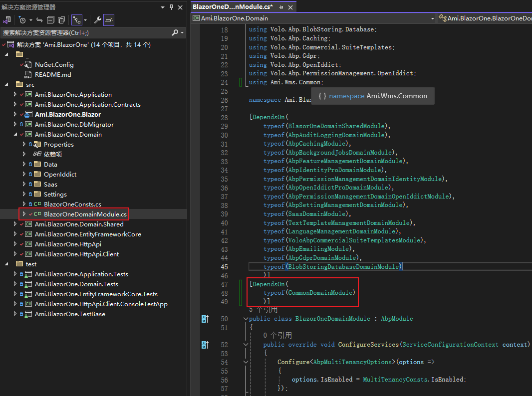Expand the Ami.BlazorOne.Application project node
The image size is (532, 396).
(15, 95)
